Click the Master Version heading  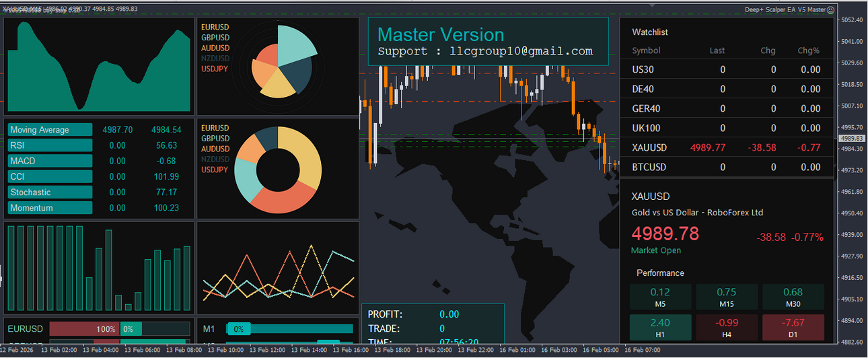[441, 34]
